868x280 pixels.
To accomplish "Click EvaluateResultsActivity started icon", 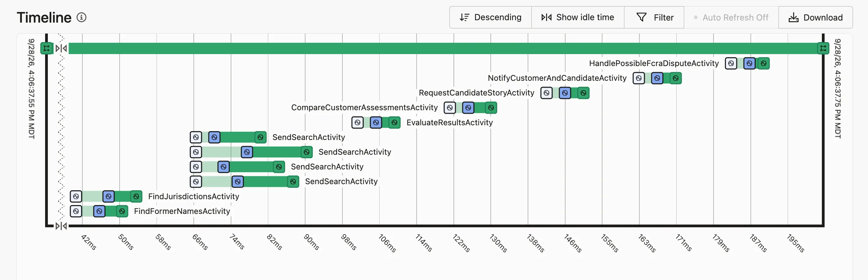I will (x=376, y=123).
